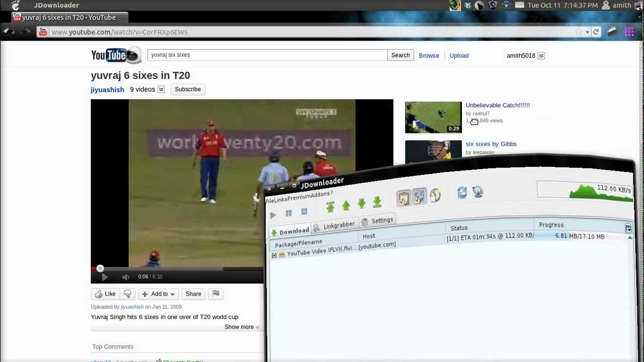Select the YouTube browser tab
644x362 pixels.
coord(69,18)
